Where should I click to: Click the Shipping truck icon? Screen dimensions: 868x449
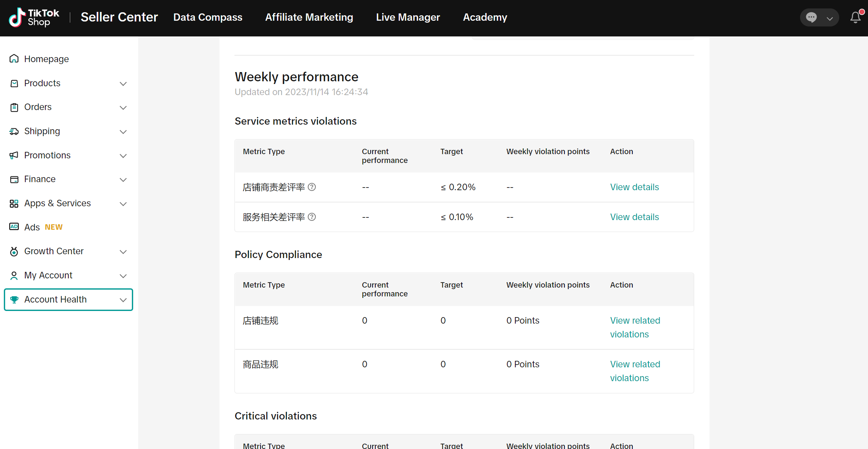coord(14,132)
